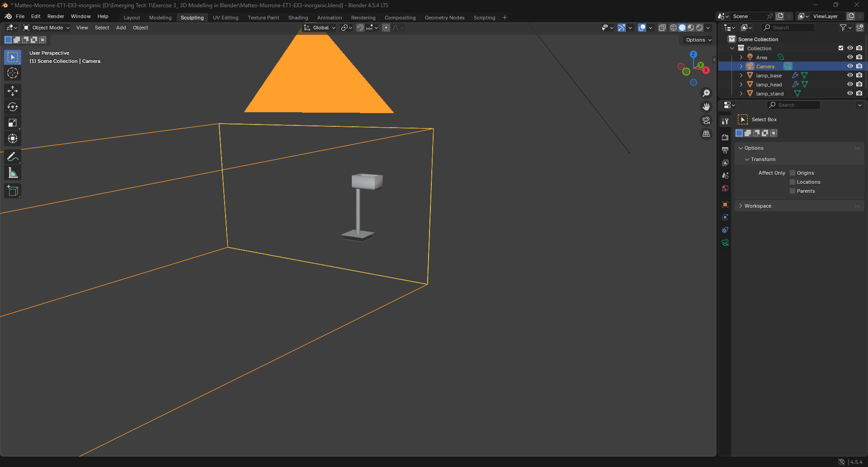
Task: Open the viewport Options popover
Action: 697,40
